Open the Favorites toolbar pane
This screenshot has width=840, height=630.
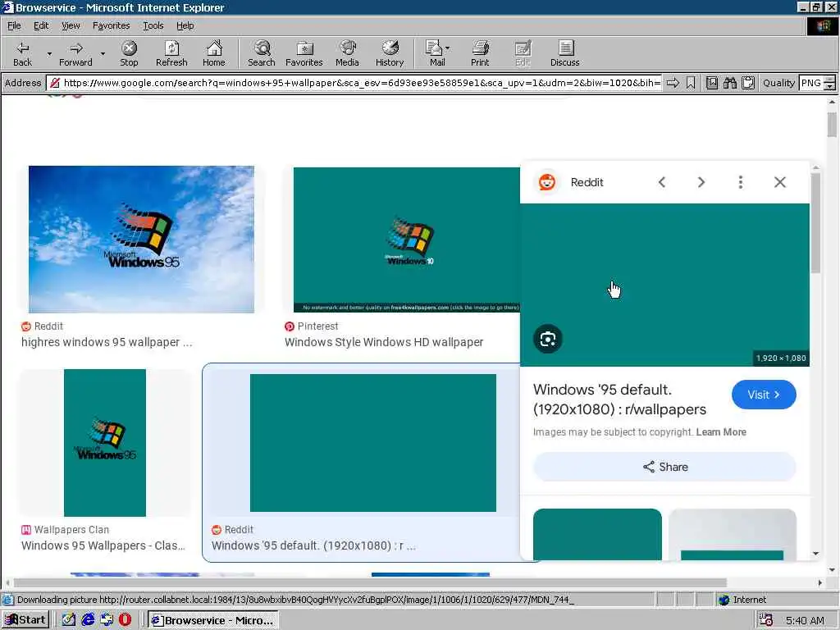[304, 53]
